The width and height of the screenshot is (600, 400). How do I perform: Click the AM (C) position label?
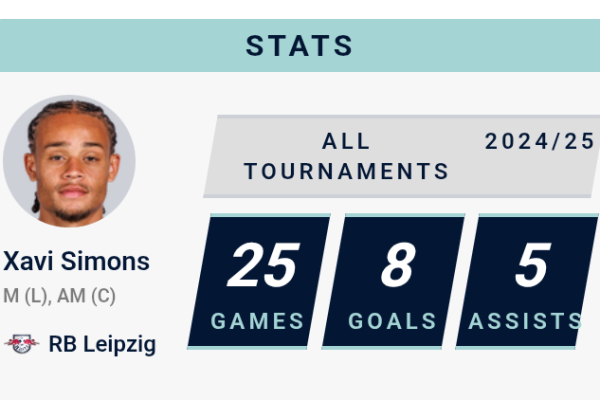point(86,296)
